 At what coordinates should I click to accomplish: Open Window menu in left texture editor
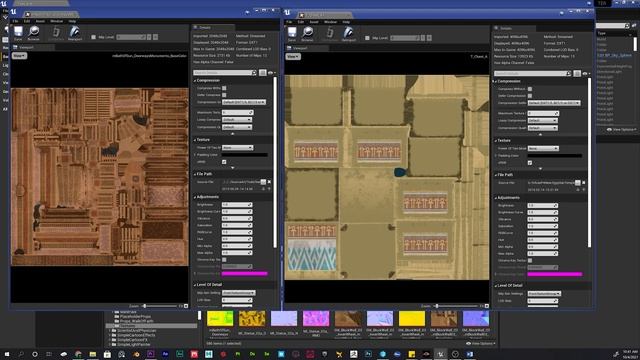pos(57,21)
